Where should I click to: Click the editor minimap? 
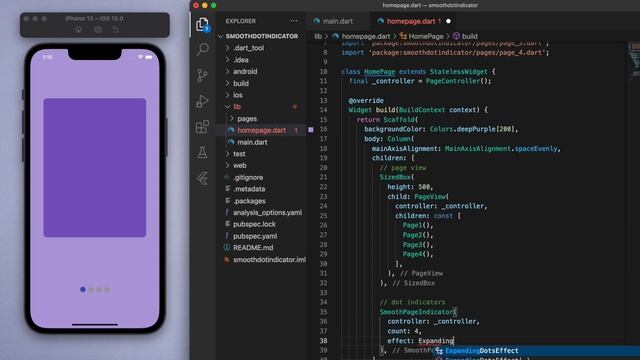pos(634,60)
